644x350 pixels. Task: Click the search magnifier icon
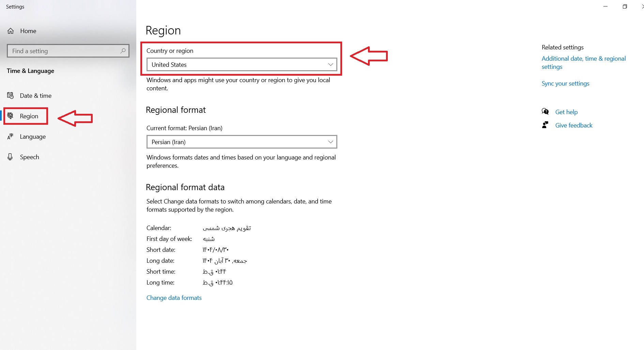123,51
